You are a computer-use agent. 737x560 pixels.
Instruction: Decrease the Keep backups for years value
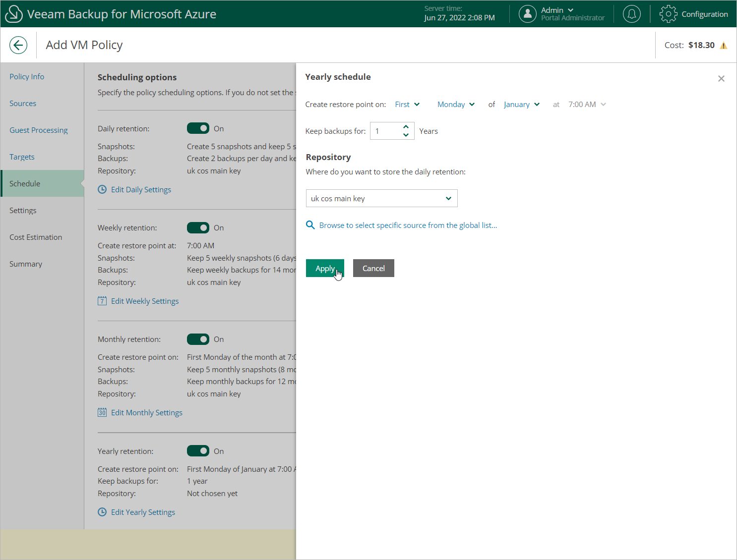click(406, 135)
